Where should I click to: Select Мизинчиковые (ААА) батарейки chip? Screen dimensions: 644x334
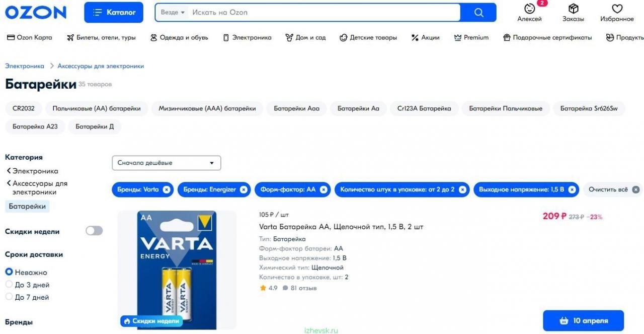207,108
